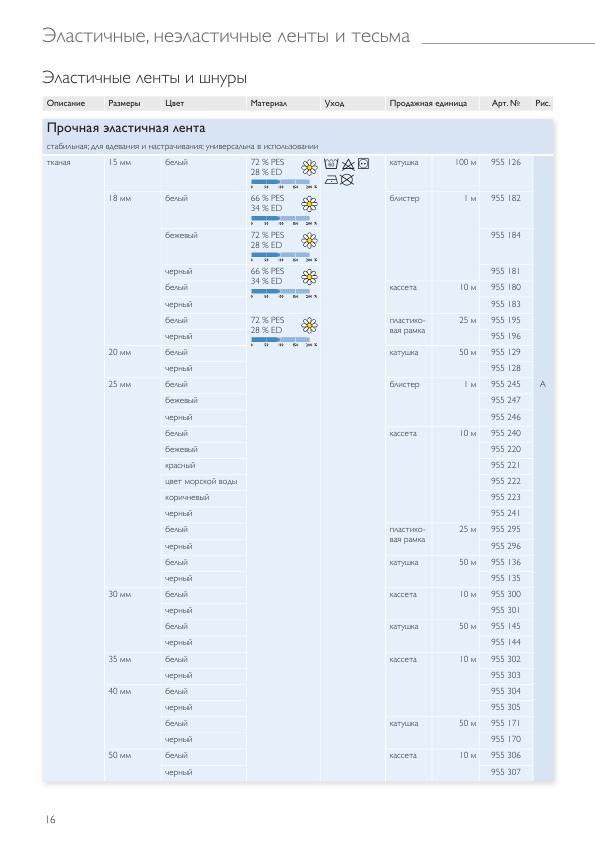Image resolution: width=595 pixels, height=842 pixels.
Task: Click the wash tub care symbol
Action: [x=331, y=164]
